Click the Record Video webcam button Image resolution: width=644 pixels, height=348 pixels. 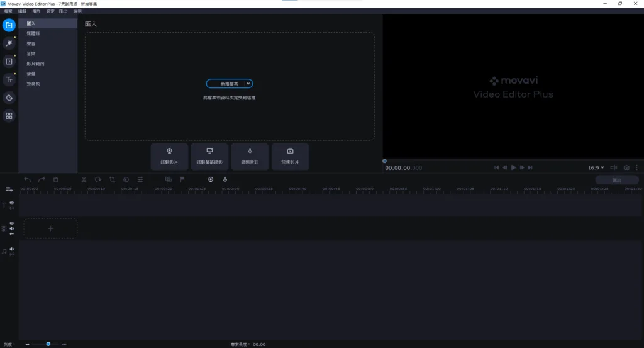click(169, 157)
